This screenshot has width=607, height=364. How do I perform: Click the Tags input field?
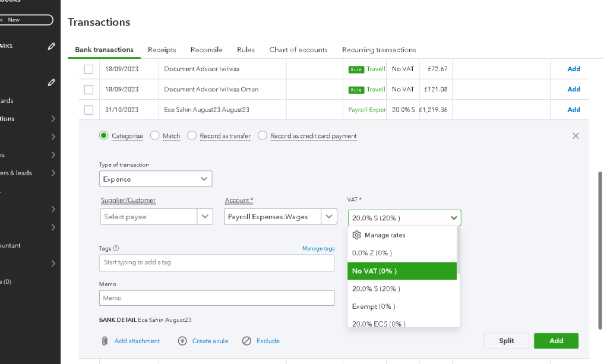tap(217, 262)
